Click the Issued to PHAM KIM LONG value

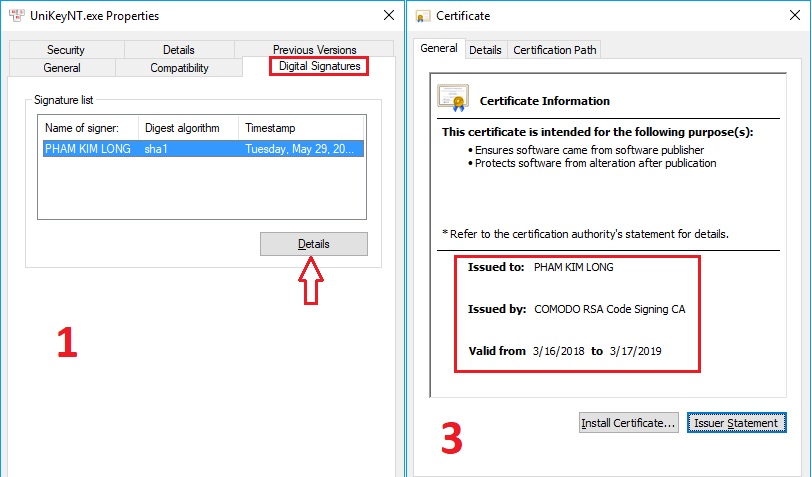tap(573, 267)
